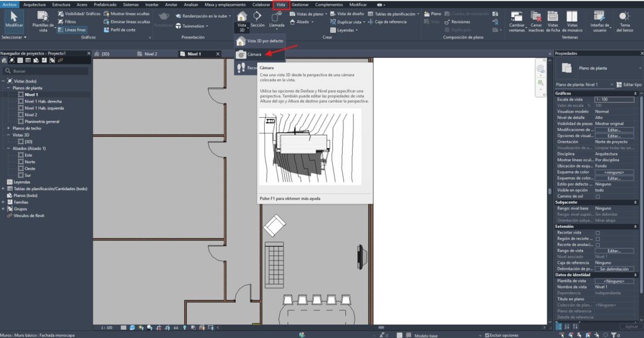Expand the Planos de techo node
The width and height of the screenshot is (644, 338).
(10, 128)
